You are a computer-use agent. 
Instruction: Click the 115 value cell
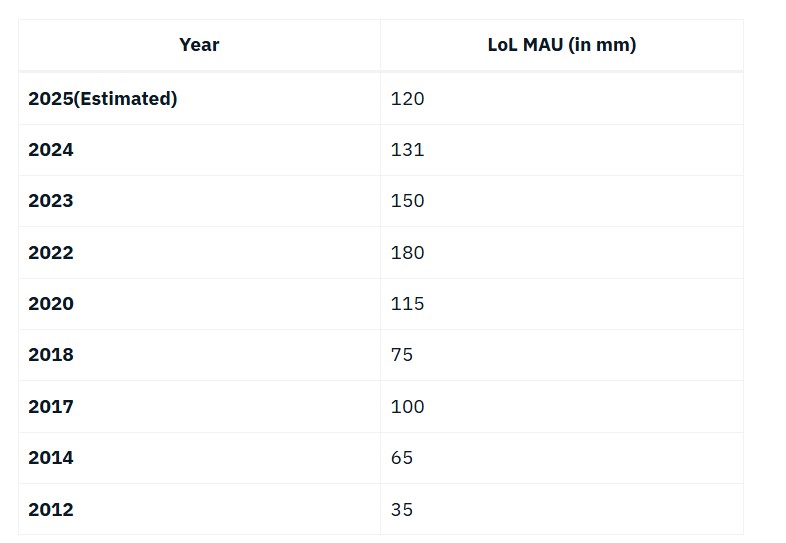562,304
